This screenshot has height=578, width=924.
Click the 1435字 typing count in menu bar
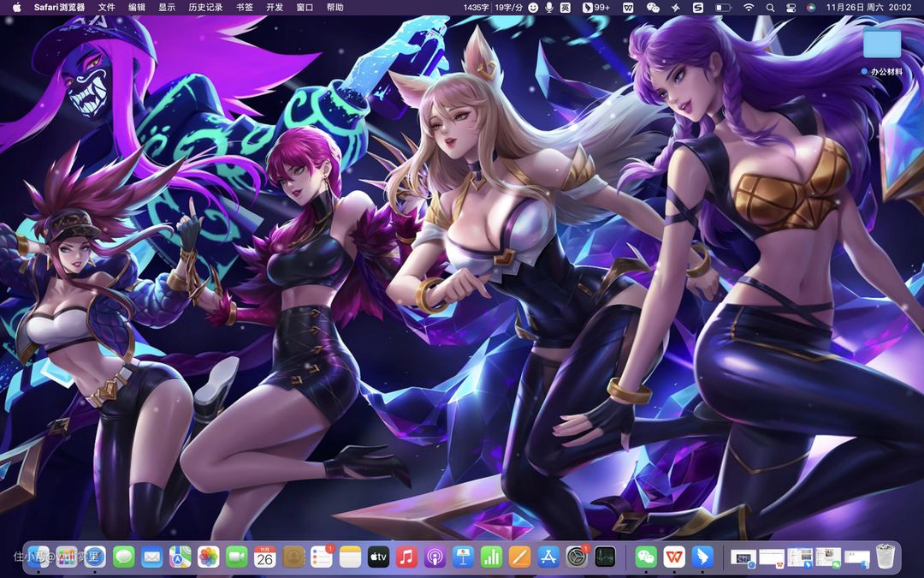point(477,7)
